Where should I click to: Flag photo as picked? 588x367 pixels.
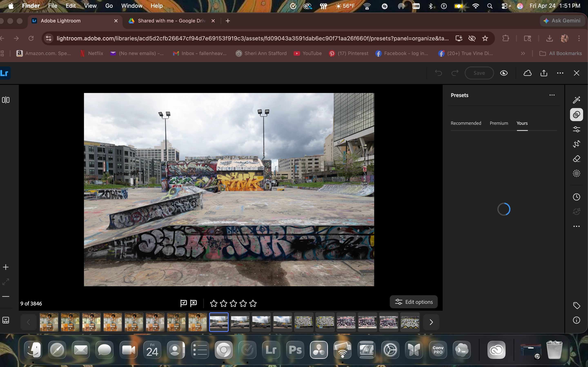184,303
